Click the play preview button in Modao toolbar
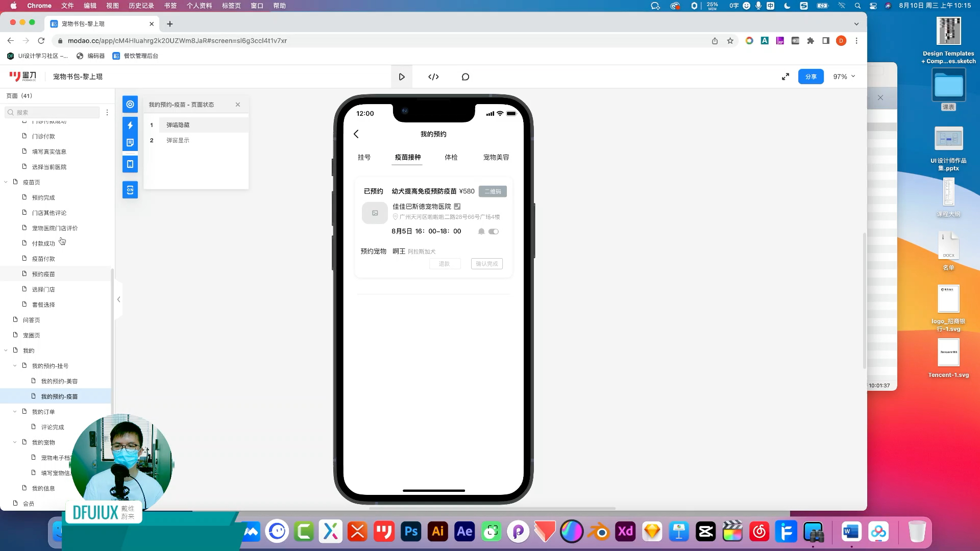980x551 pixels. tap(402, 77)
